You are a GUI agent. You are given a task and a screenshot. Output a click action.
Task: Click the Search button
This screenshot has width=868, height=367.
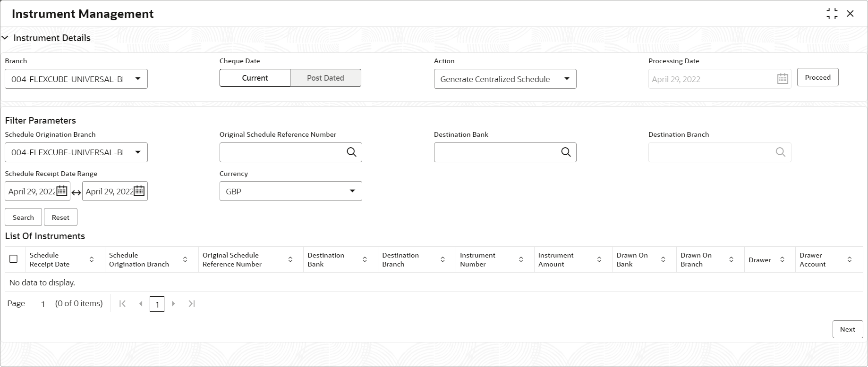(x=23, y=217)
